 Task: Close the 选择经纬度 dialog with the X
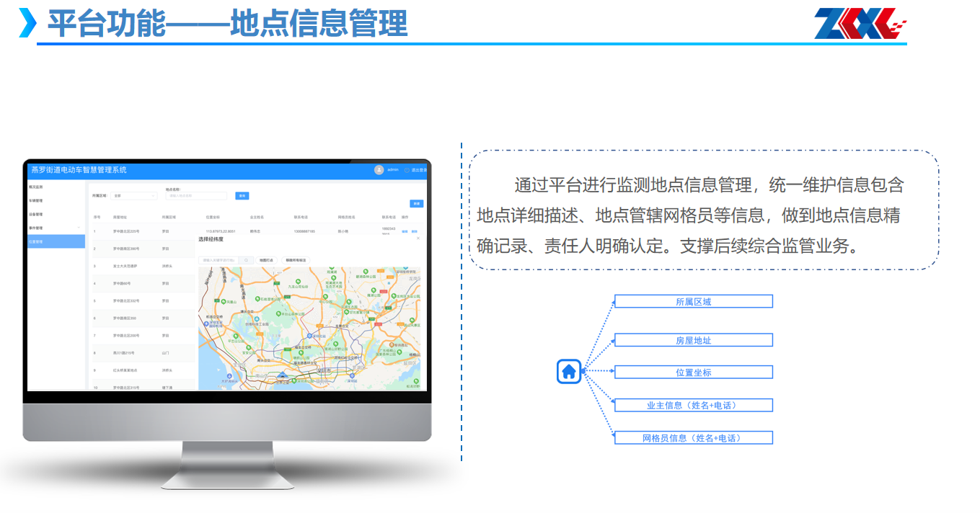click(418, 238)
